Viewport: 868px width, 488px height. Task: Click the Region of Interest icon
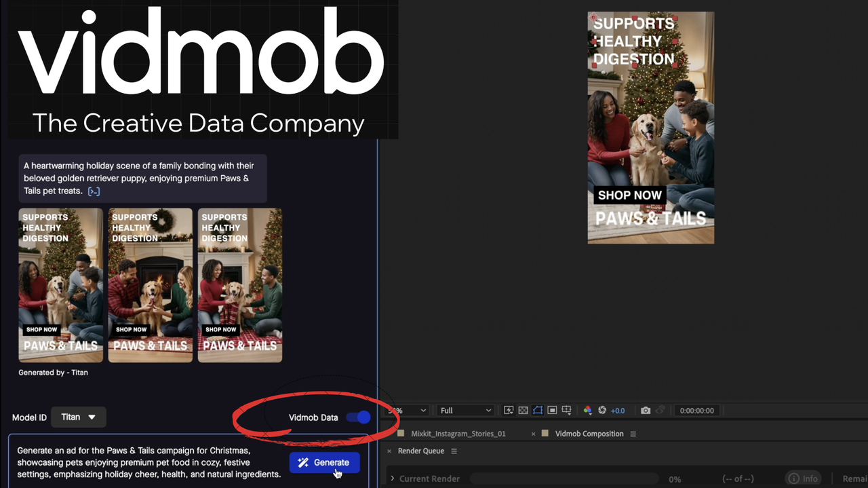coord(551,410)
